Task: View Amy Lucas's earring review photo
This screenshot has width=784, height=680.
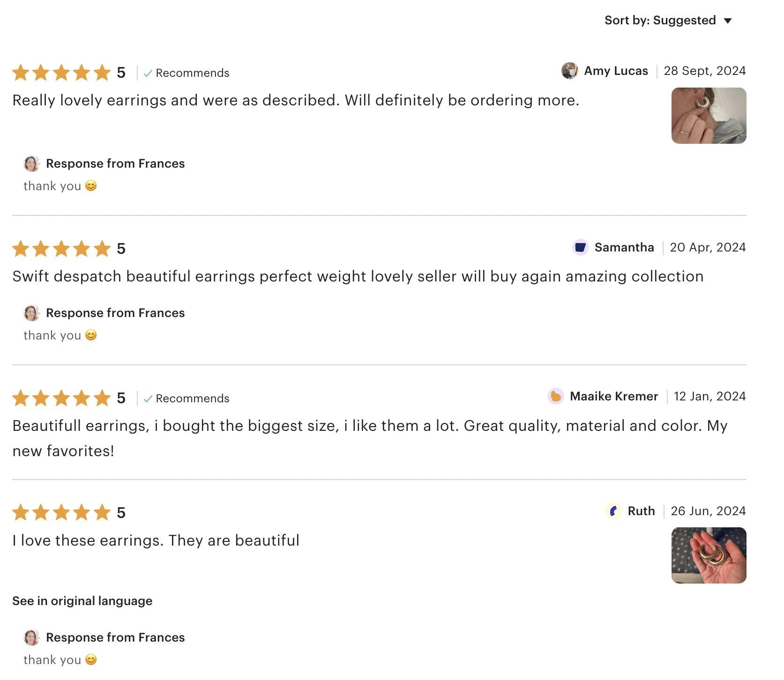Action: pyautogui.click(x=709, y=116)
